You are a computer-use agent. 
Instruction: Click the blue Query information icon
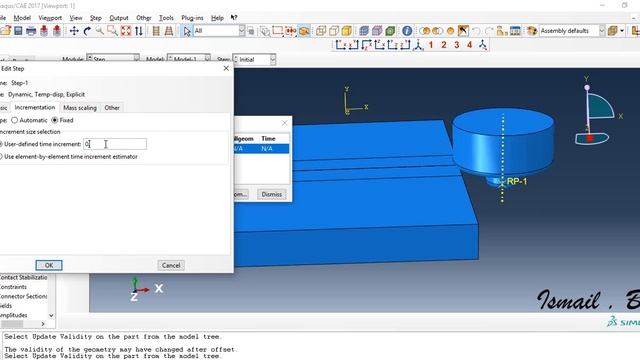407,31
